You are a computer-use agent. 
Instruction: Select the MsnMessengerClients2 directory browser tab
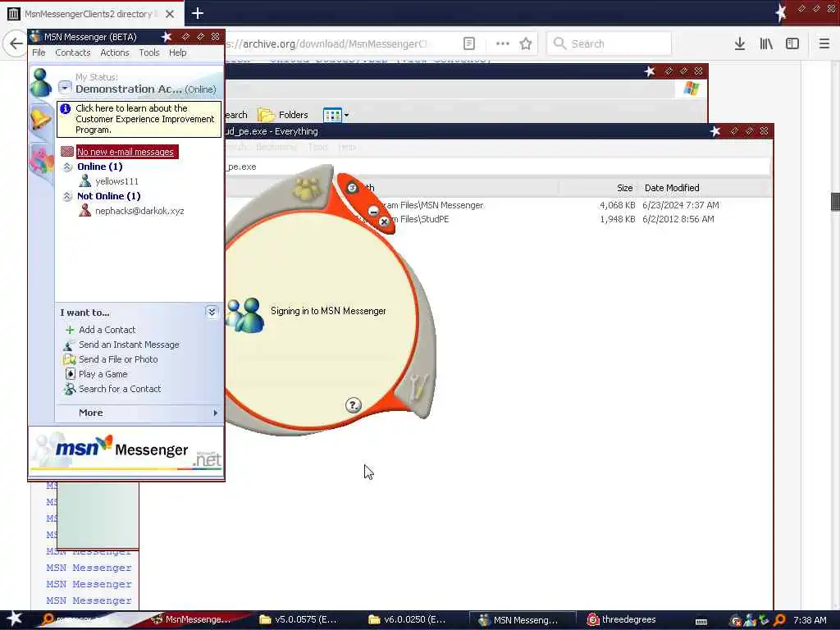(91, 14)
